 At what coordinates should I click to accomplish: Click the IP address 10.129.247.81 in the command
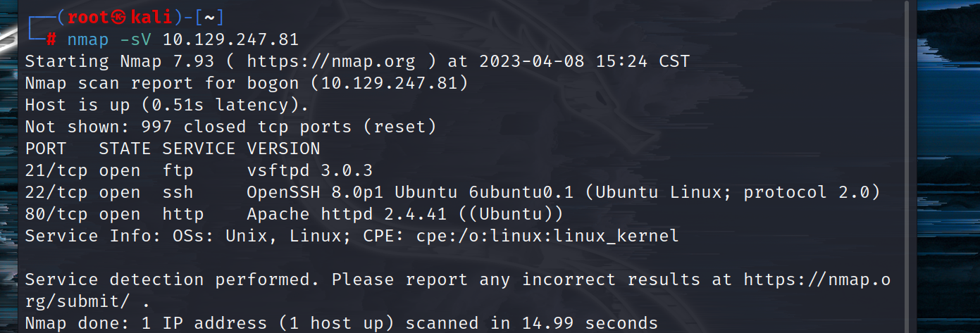230,39
